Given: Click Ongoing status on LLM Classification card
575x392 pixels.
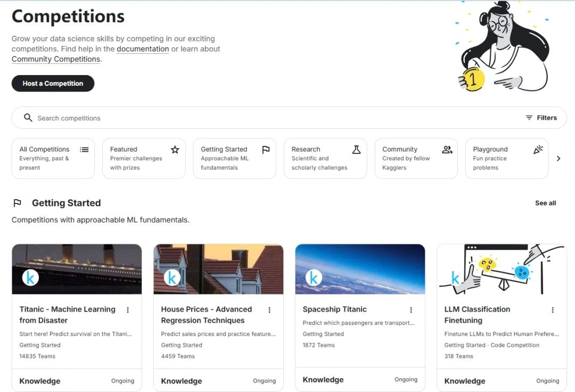Looking at the screenshot, I should point(547,381).
